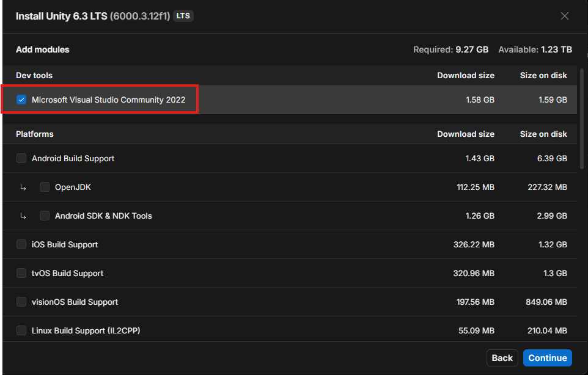Click the OpenJDK sub-item arrow icon

point(23,188)
